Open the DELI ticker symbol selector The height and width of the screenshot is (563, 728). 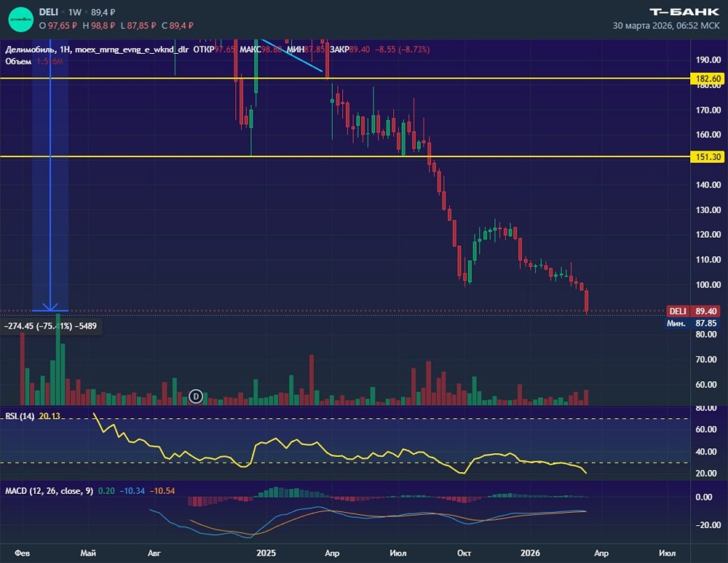[50, 12]
